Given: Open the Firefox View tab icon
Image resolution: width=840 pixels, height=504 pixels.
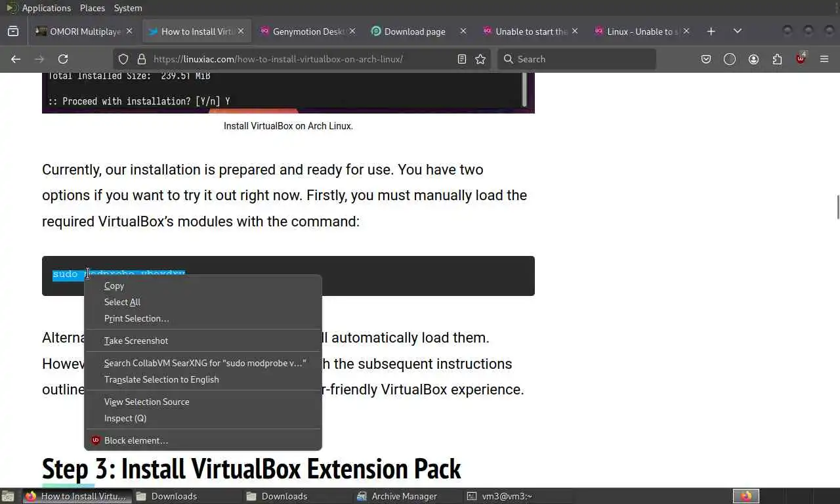Looking at the screenshot, I should pos(13,31).
